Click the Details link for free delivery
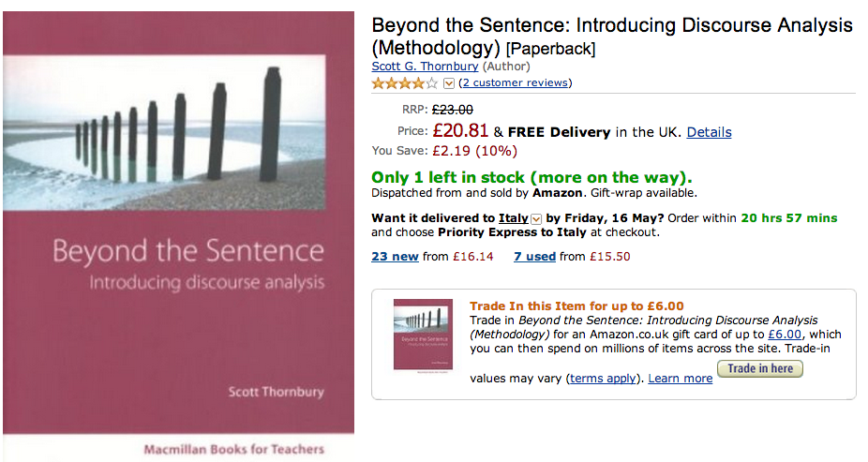The image size is (868, 462). [709, 132]
